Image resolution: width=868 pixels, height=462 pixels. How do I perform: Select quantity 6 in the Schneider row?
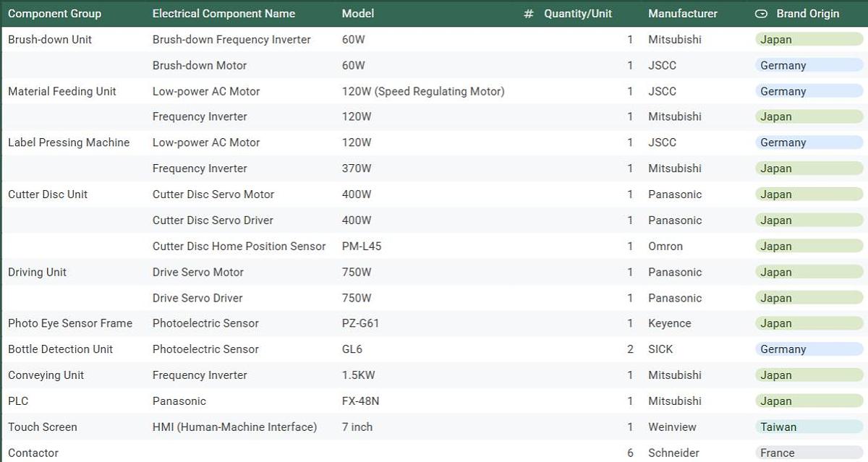630,453
